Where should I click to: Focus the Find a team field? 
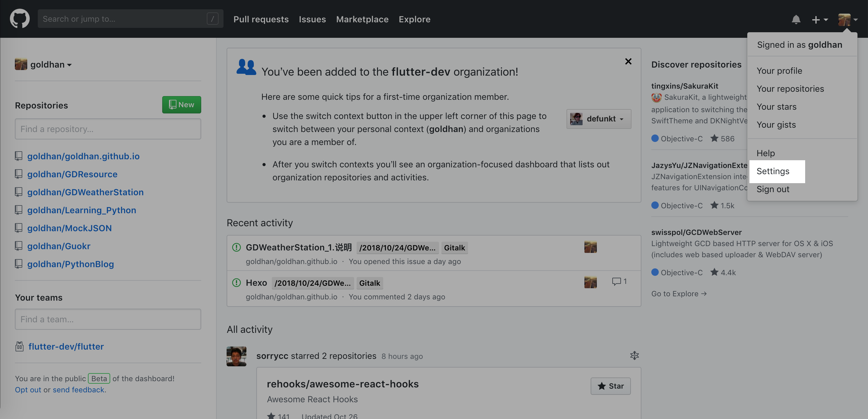[x=108, y=319]
